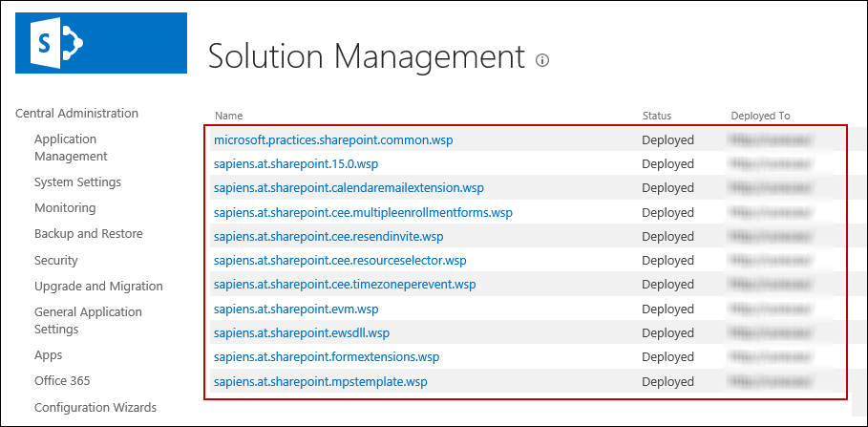This screenshot has width=868, height=427.
Task: Click Deployed status of resendinvite.wsp row
Action: (667, 237)
